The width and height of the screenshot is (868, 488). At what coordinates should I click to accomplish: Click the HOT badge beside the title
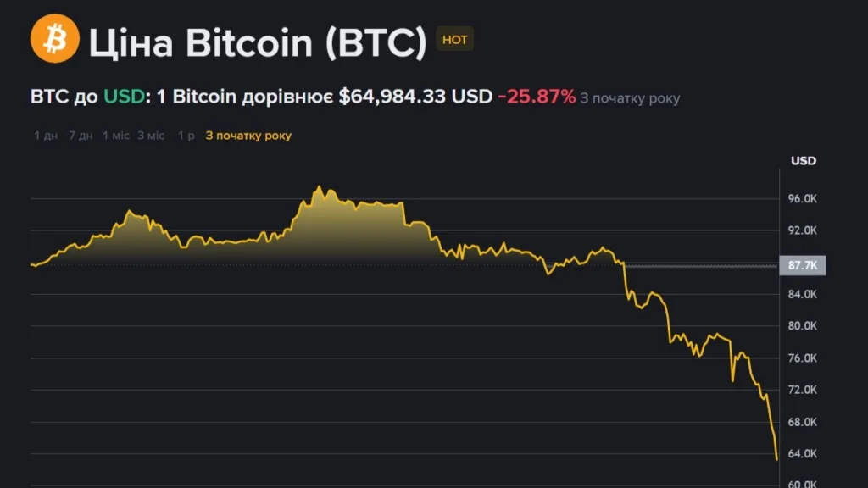click(454, 40)
